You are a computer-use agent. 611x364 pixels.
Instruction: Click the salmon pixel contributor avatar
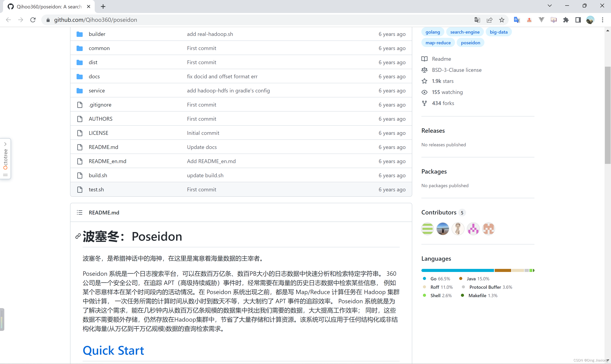(x=488, y=229)
